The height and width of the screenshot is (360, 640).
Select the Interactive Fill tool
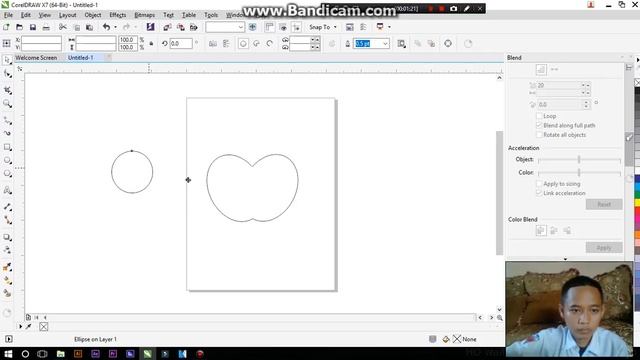[x=7, y=280]
